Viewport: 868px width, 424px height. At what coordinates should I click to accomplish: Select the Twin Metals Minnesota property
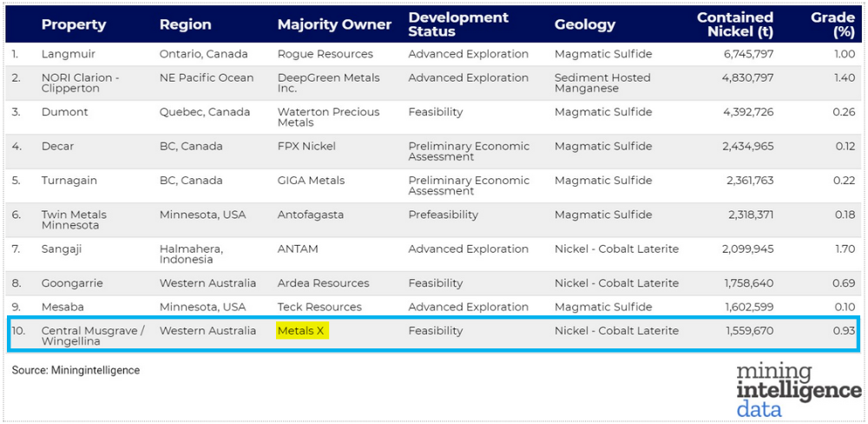[74, 220]
